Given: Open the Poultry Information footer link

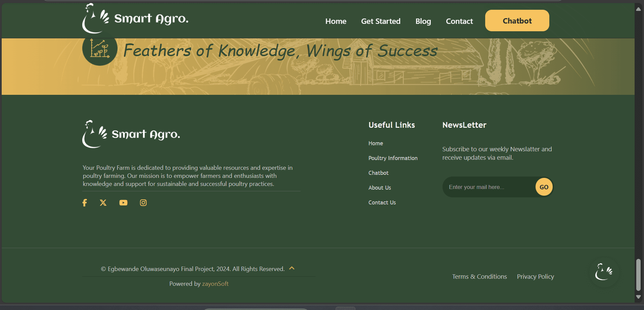Looking at the screenshot, I should 393,158.
